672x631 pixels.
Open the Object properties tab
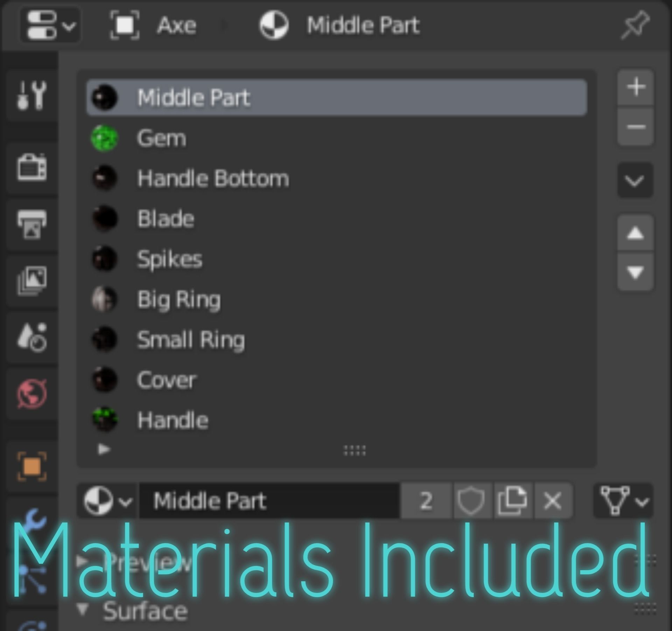tap(32, 466)
